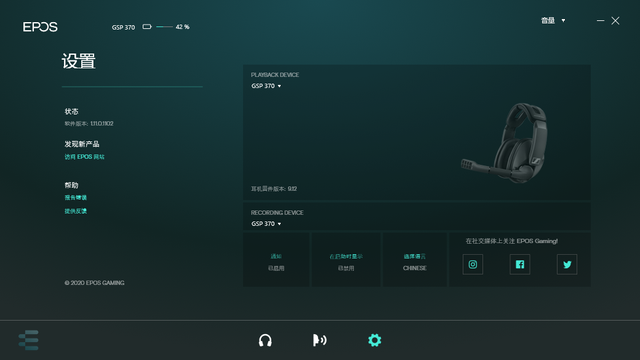Expand the Playback Device GSP 370 dropdown
640x360 pixels.
pyautogui.click(x=266, y=86)
